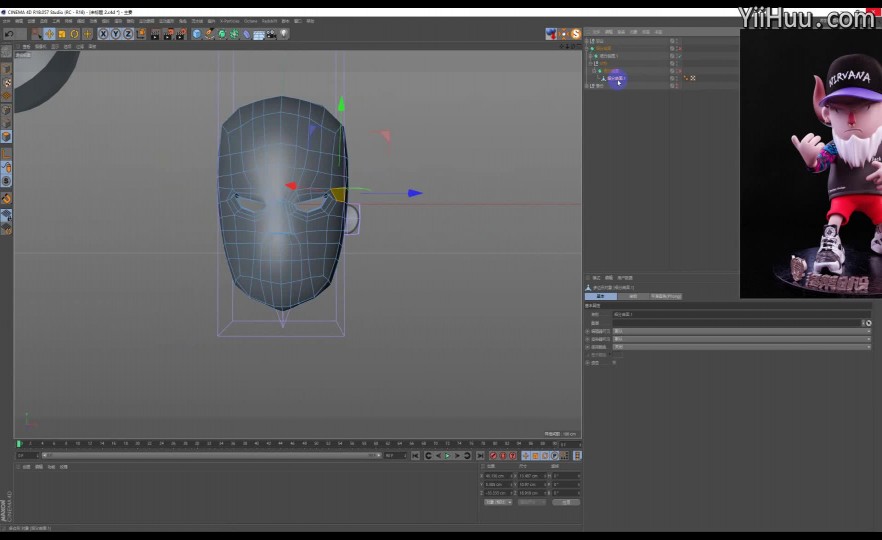Activate the Rotate tool
This screenshot has width=882, height=540.
pyautogui.click(x=74, y=34)
